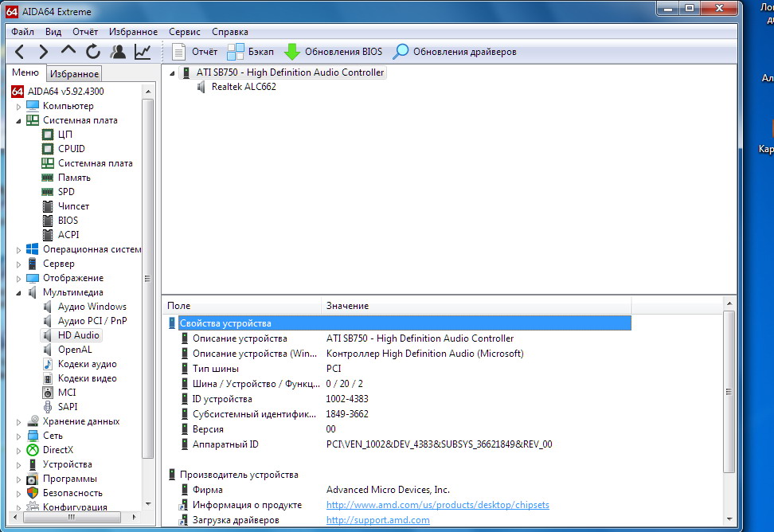
Task: Click Обновления драйверов magnifier button
Action: pyautogui.click(x=455, y=51)
